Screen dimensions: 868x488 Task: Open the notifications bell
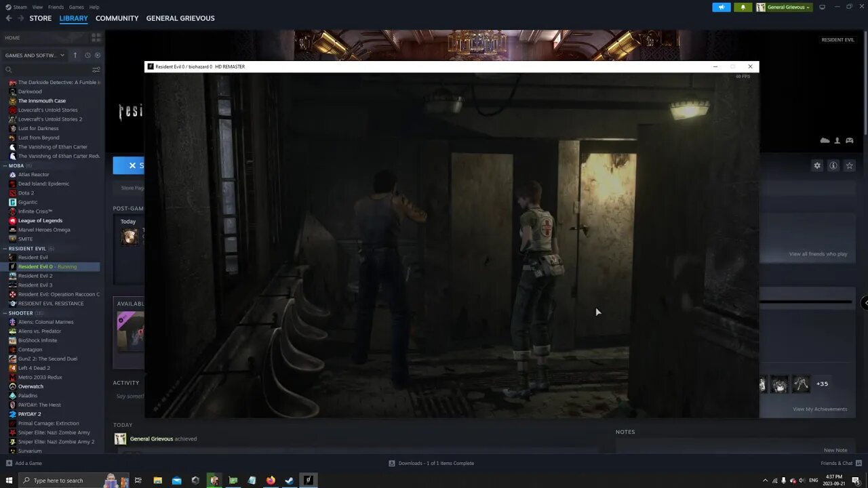click(743, 7)
